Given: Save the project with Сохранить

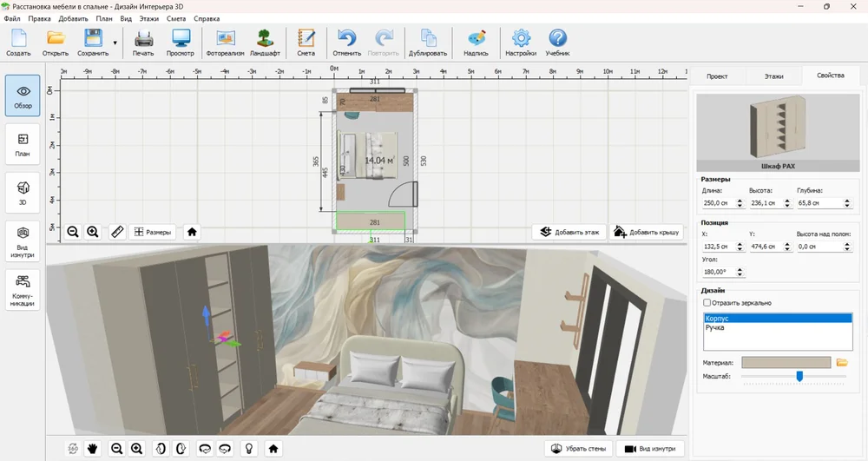Looking at the screenshot, I should [93, 43].
